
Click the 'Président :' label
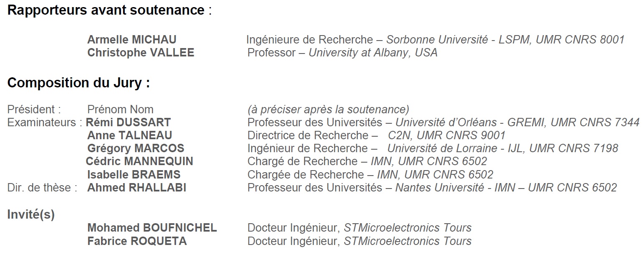click(34, 110)
